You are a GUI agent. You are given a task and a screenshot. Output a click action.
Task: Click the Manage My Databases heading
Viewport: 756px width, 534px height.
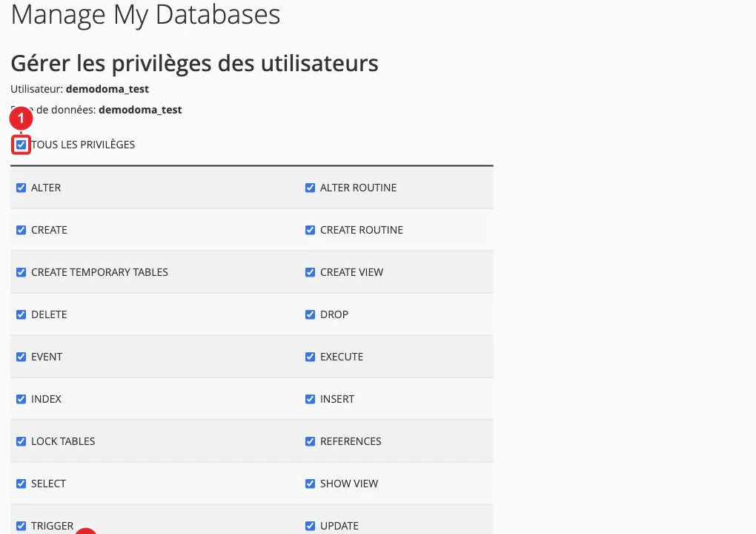pyautogui.click(x=145, y=15)
